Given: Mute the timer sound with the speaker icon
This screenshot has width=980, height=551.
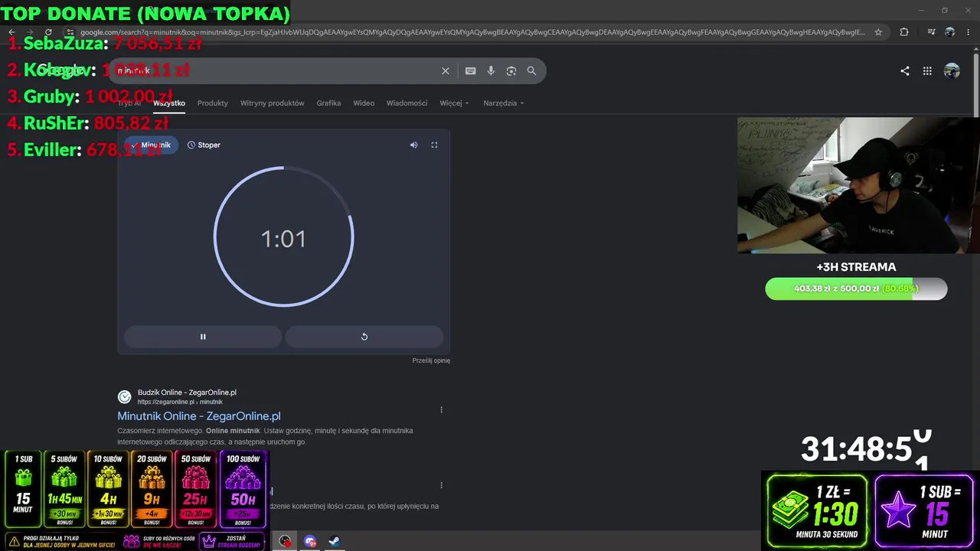Looking at the screenshot, I should pyautogui.click(x=413, y=145).
